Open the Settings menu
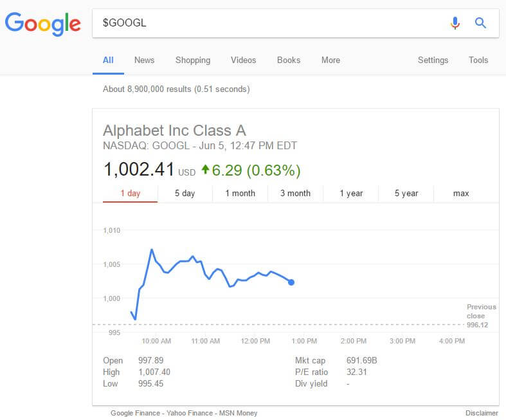This screenshot has height=420, width=506. [x=433, y=60]
